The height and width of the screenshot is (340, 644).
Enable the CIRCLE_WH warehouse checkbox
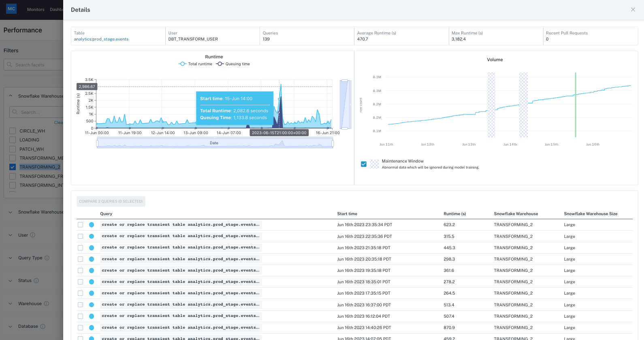tap(13, 131)
